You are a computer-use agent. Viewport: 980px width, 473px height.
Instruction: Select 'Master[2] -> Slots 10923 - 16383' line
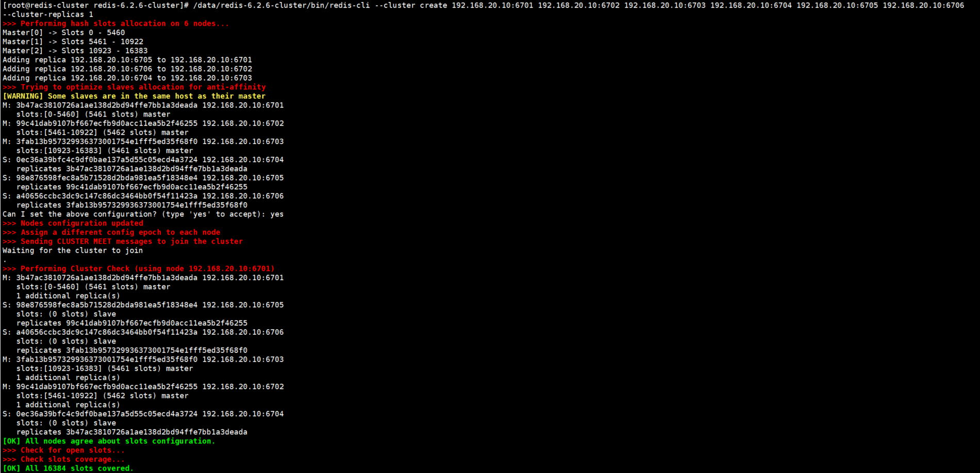click(75, 51)
